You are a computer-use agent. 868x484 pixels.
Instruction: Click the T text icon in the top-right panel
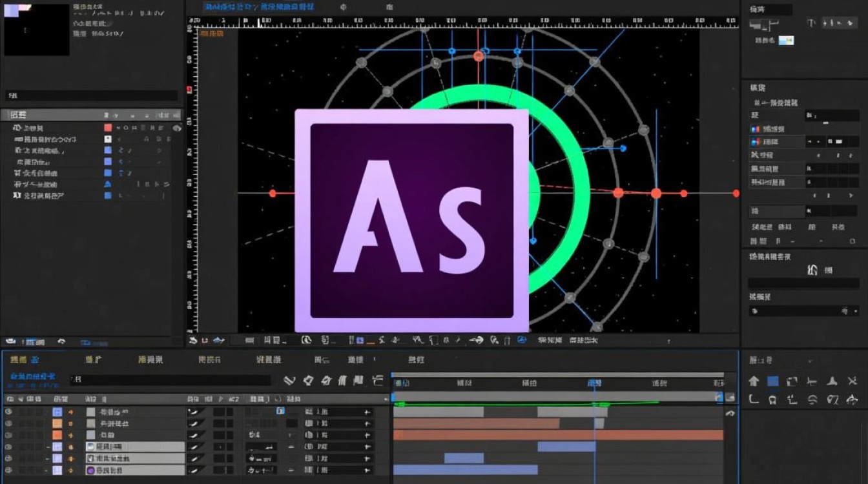[812, 23]
